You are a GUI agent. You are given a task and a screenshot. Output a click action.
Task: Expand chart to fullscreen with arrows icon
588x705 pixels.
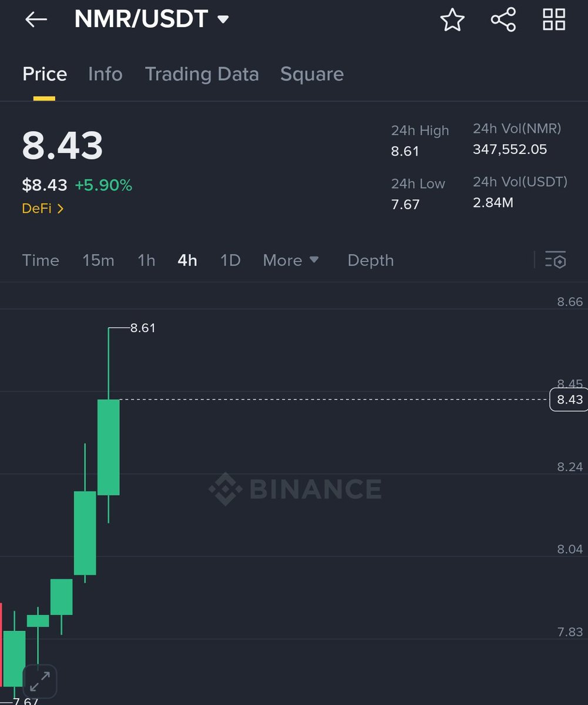pyautogui.click(x=39, y=681)
